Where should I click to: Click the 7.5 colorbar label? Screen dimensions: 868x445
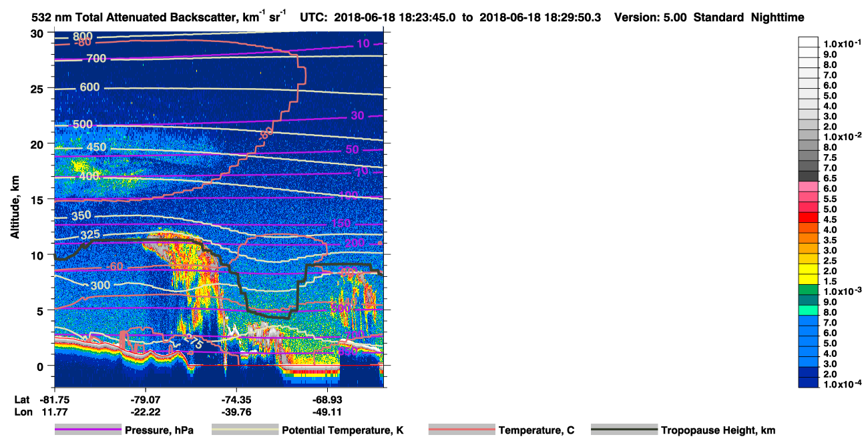(830, 157)
